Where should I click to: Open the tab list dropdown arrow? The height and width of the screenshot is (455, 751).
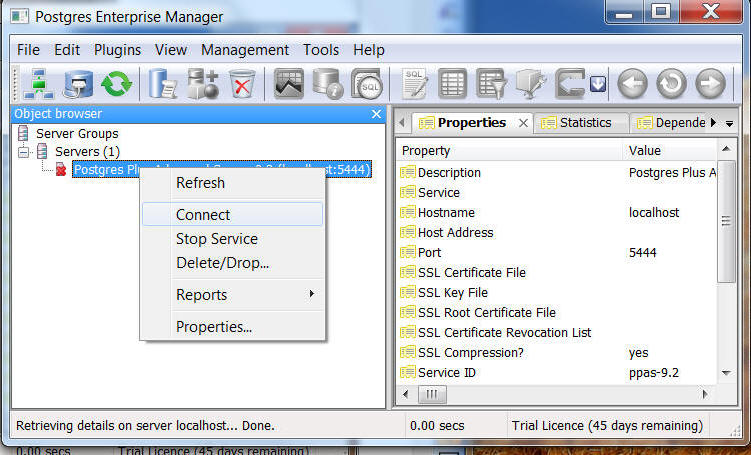point(729,123)
